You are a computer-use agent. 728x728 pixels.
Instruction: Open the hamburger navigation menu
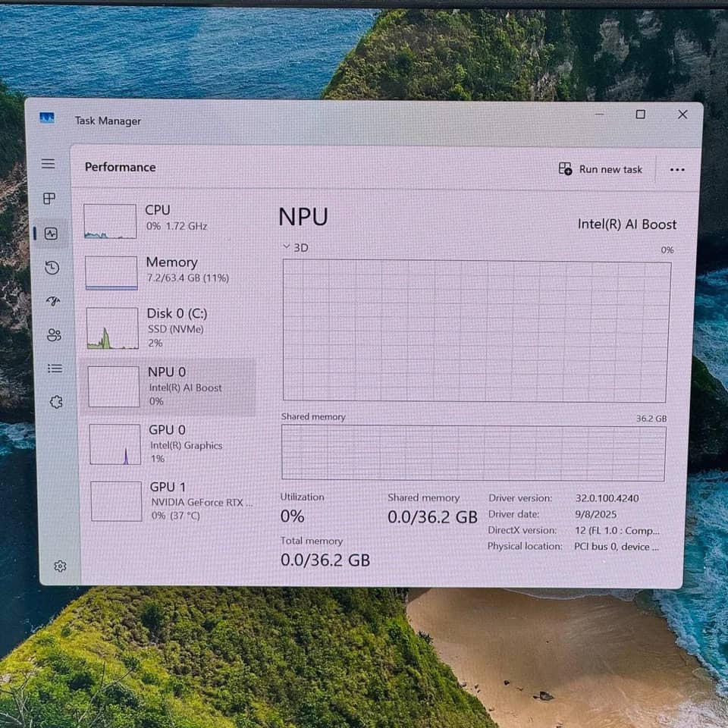click(x=48, y=164)
